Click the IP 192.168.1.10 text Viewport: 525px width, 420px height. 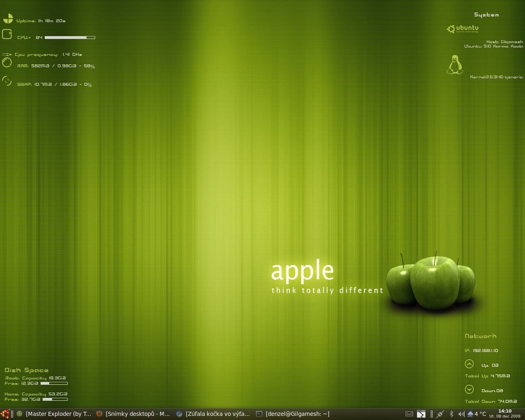(481, 351)
